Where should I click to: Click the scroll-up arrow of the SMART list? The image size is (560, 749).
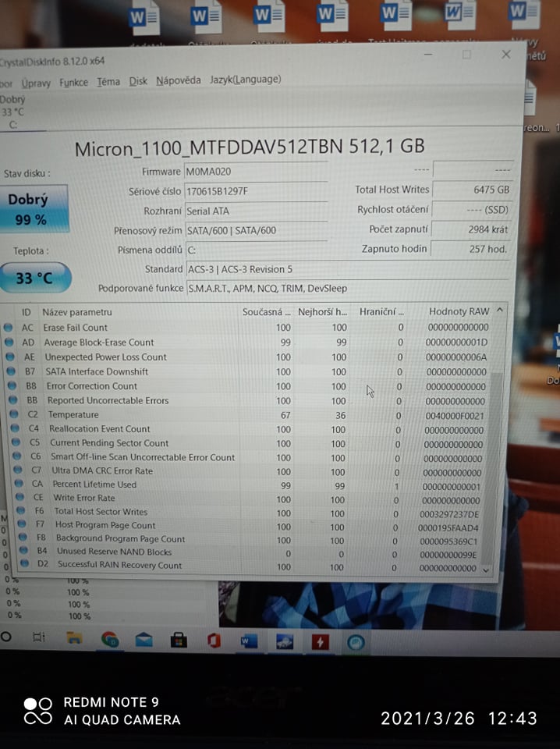click(499, 310)
